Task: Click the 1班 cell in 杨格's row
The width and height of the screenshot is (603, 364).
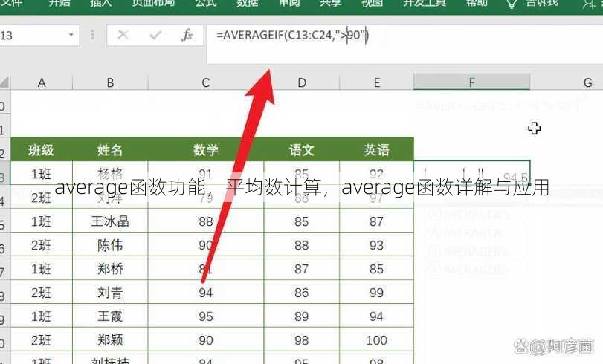Action: (41, 173)
